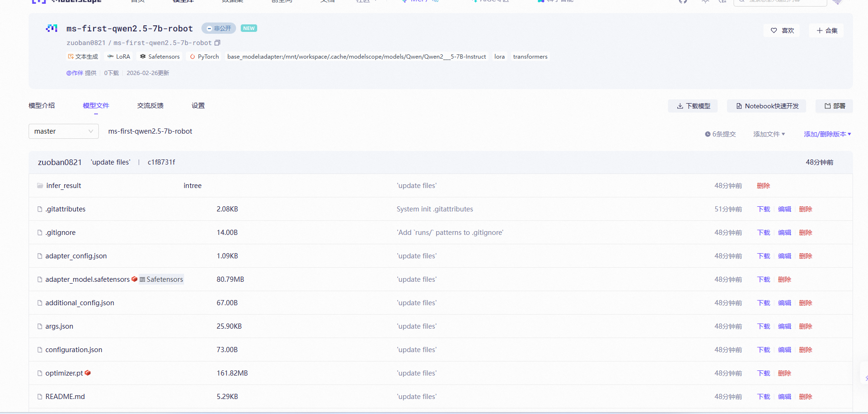Click the 'Add runs/ patterns to .gitignore' commit message
The width and height of the screenshot is (868, 414).
450,233
